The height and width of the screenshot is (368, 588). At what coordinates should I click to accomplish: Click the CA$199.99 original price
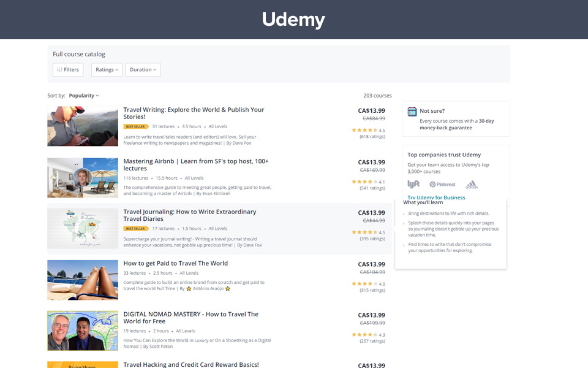(372, 323)
